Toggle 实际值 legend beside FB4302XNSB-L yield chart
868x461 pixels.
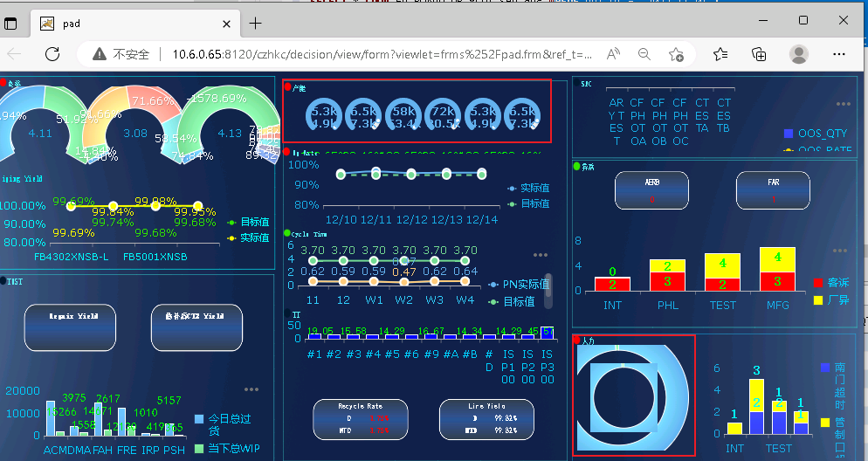pos(248,238)
